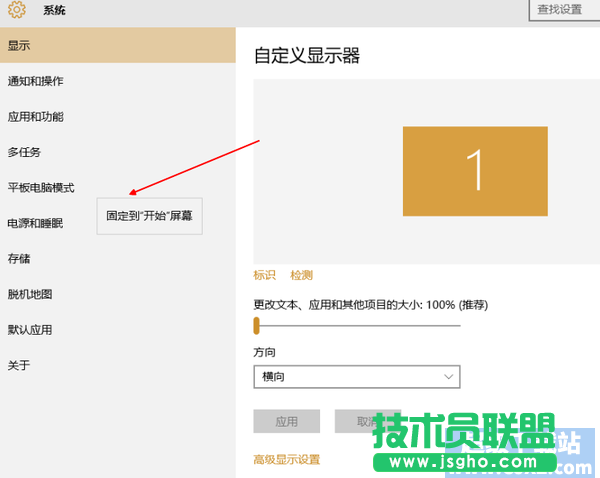
Task: Open 电源和睡眠 settings
Action: click(x=36, y=223)
